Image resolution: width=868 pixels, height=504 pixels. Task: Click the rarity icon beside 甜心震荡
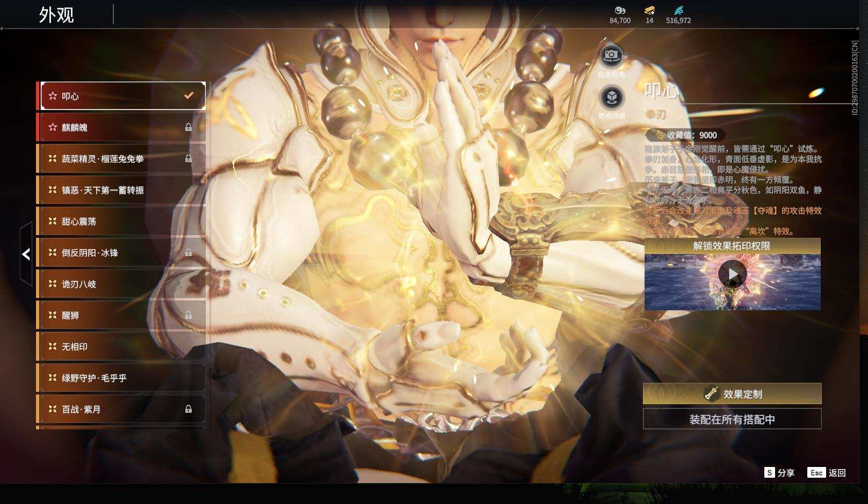click(x=53, y=221)
